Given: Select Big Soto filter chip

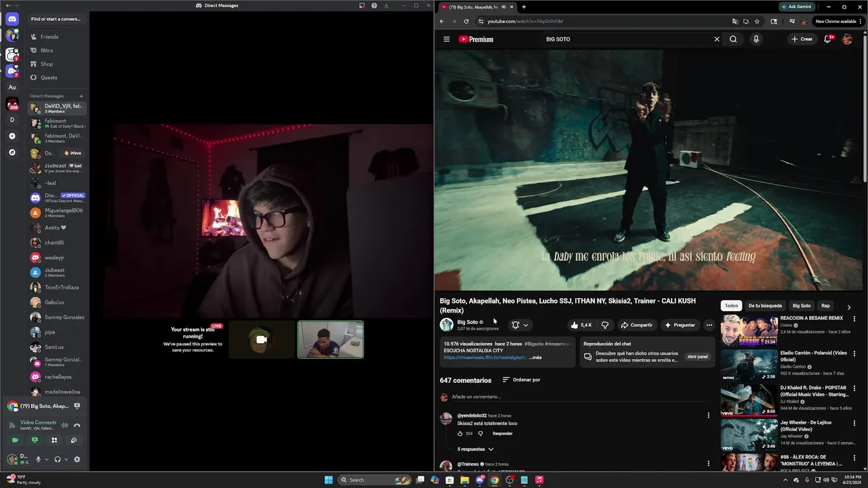Looking at the screenshot, I should pos(802,306).
